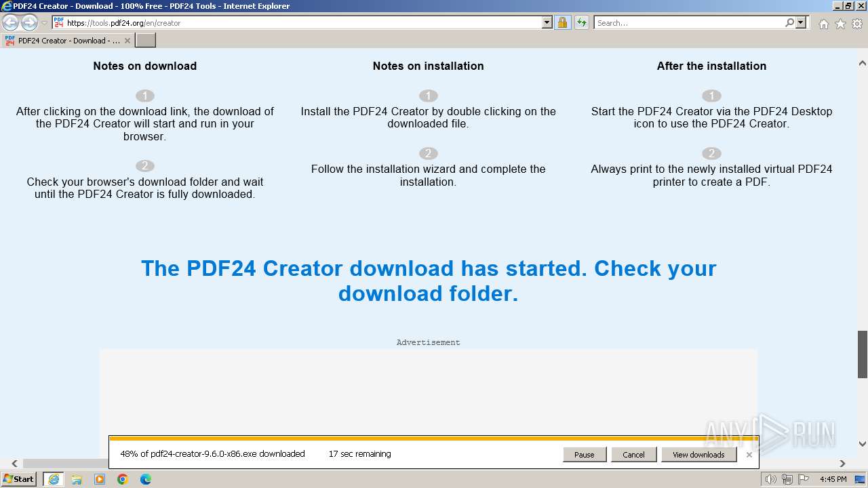The height and width of the screenshot is (488, 868).
Task: Click the 'Always print to the newly installed' paragraph
Action: tap(711, 176)
